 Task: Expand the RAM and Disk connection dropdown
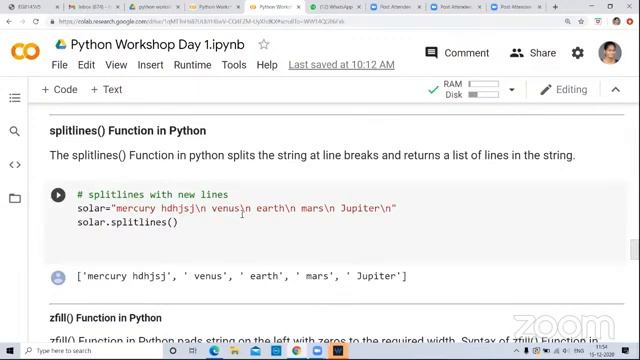[x=511, y=90]
